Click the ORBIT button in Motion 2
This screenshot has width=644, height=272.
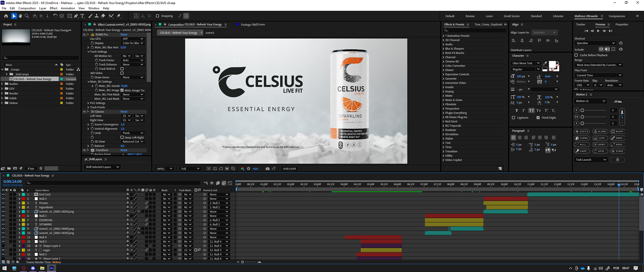600,144
